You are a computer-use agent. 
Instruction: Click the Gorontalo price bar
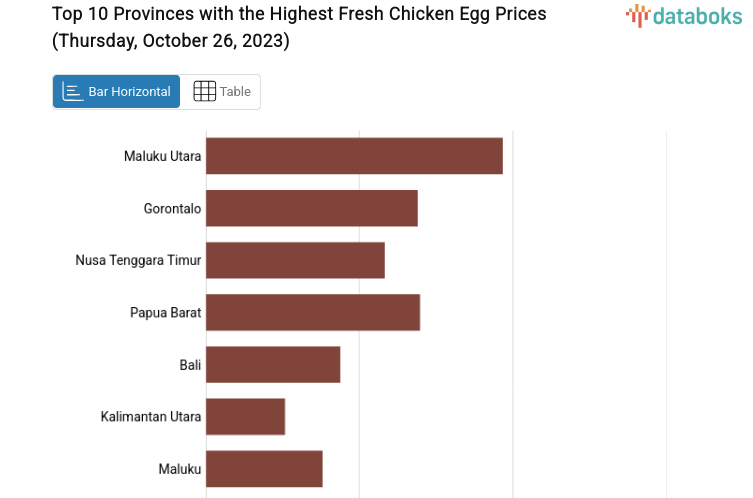(312, 208)
